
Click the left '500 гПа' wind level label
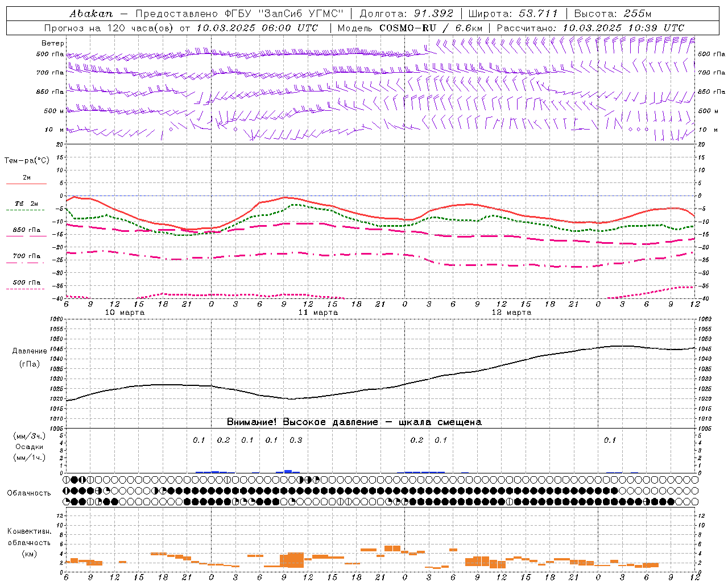tap(50, 55)
